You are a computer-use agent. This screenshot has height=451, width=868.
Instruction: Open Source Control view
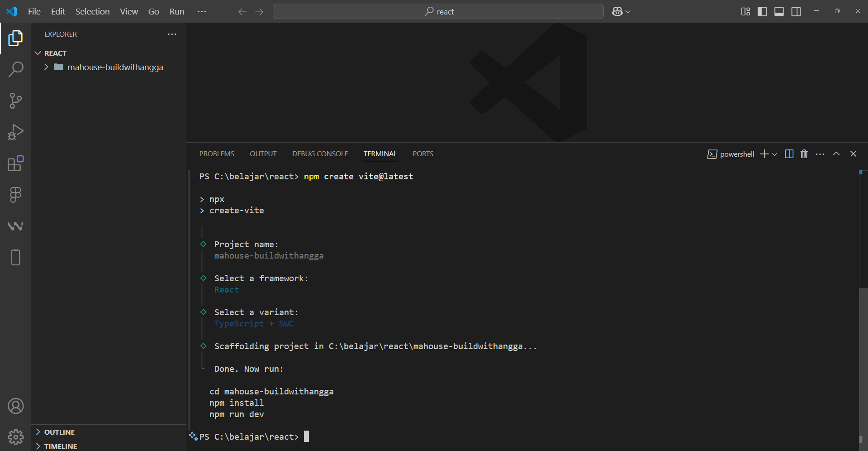15,101
